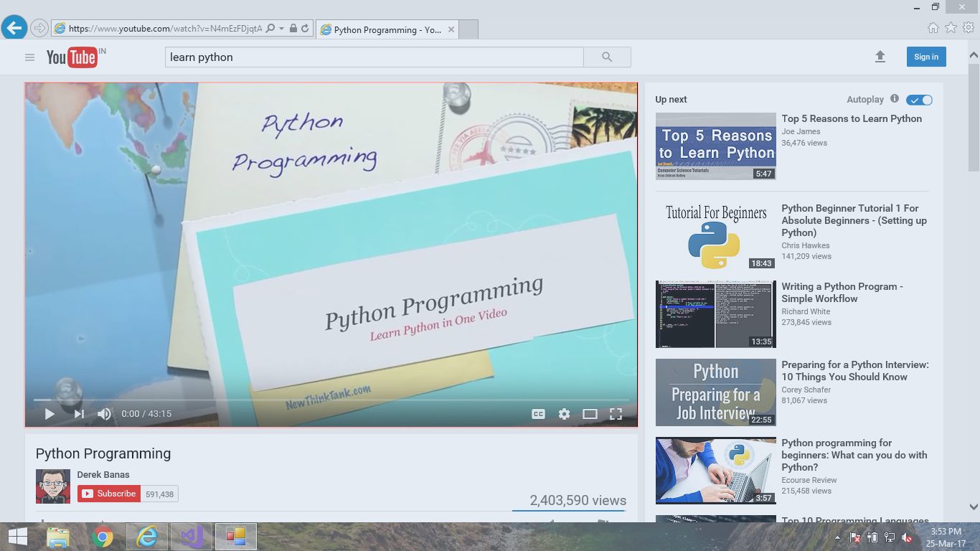Open the 3:57 Ecourse Review thumbnail
The height and width of the screenshot is (551, 980).
tap(716, 471)
